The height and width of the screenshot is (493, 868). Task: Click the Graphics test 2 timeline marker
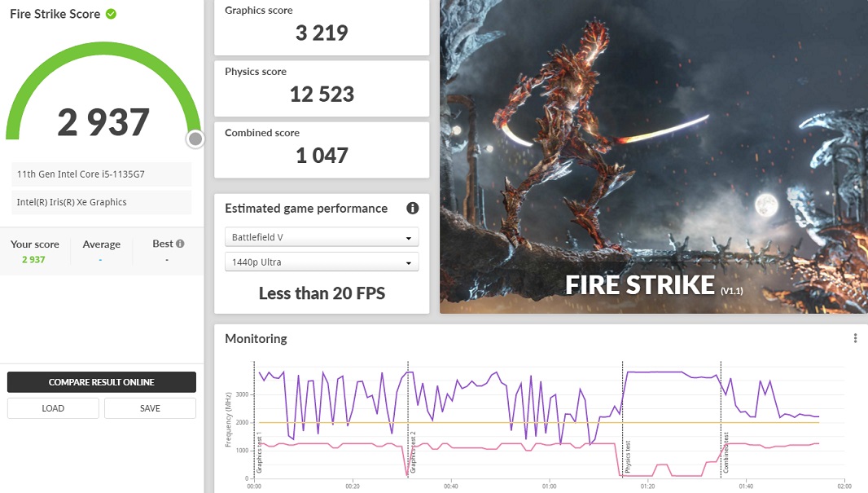click(413, 452)
